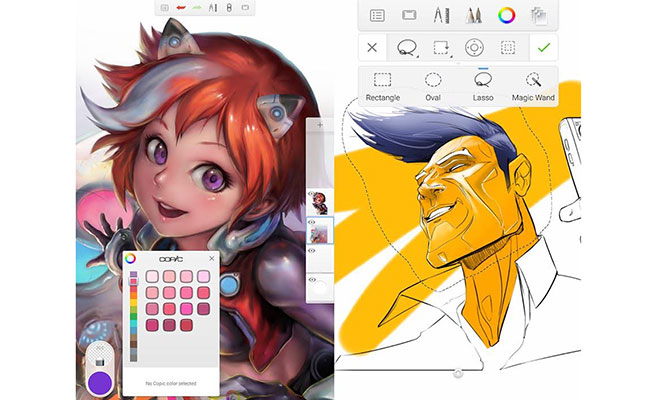Click the purple current color puck

[100, 383]
